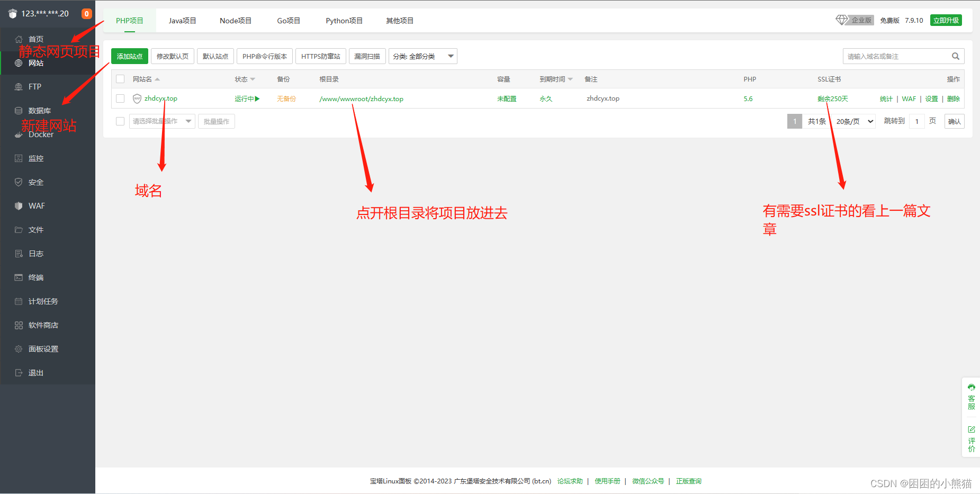The width and height of the screenshot is (980, 494).
Task: Click the 退出 logout icon
Action: [x=19, y=373]
